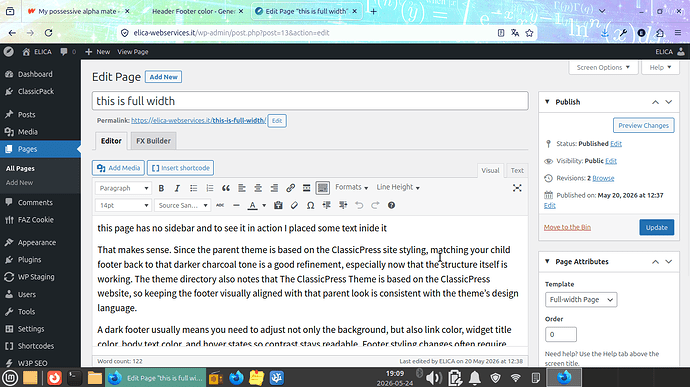The image size is (690, 387).
Task: Apply the text color (A) button
Action: (x=252, y=205)
